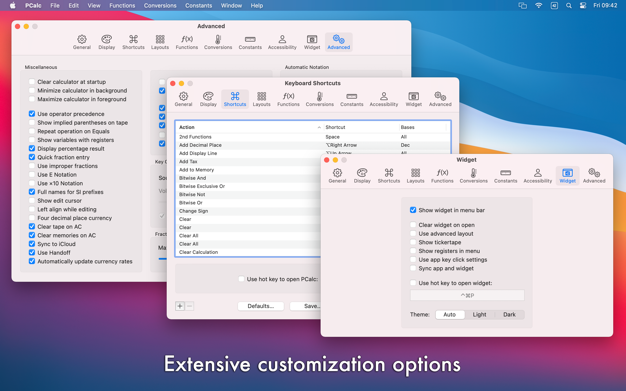The width and height of the screenshot is (626, 391).
Task: Open Accessibility pane in Advanced window
Action: (x=282, y=42)
